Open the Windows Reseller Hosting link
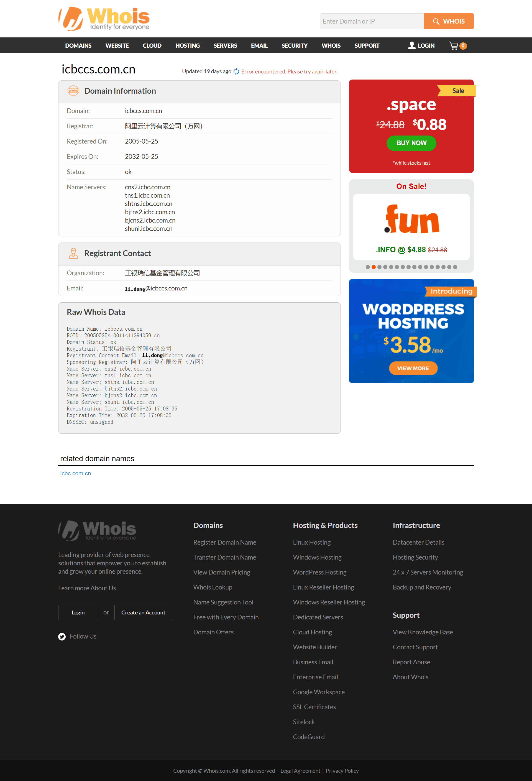Screen dimensions: 532x781 [329, 602]
